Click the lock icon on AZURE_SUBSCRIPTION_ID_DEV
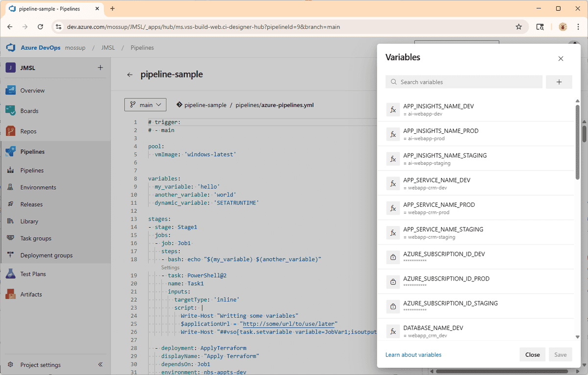 [392, 257]
